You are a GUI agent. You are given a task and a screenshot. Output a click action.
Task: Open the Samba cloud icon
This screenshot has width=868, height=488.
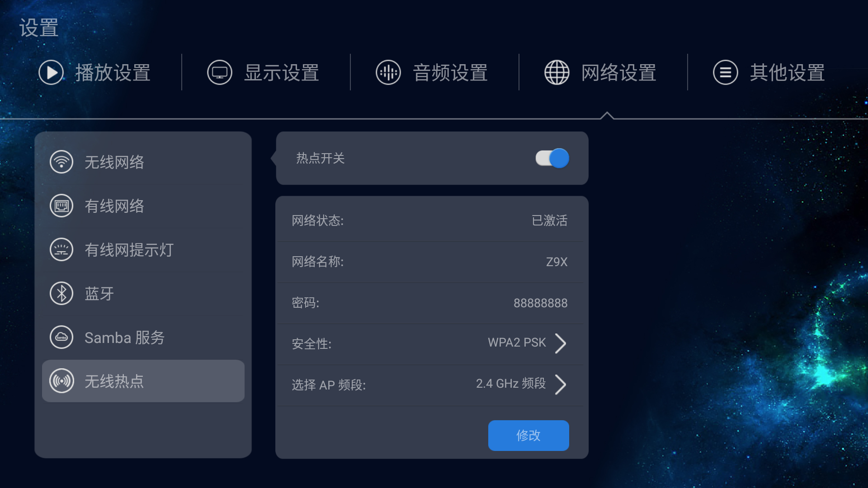[x=61, y=338]
